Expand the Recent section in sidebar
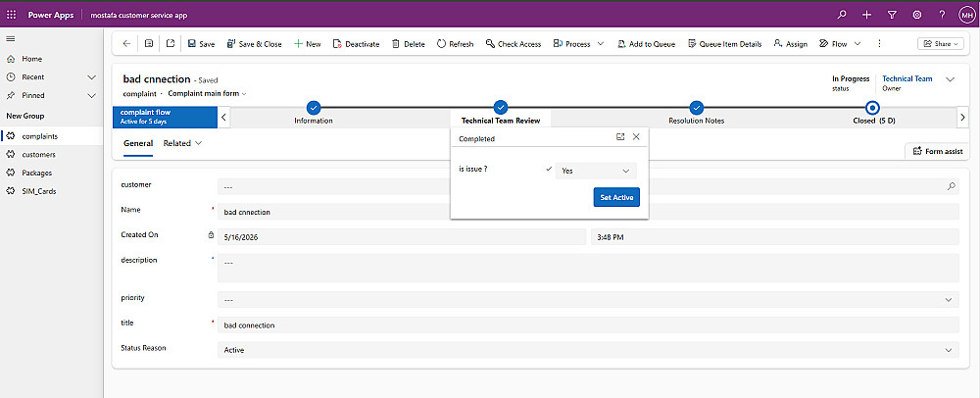Image resolution: width=980 pixels, height=398 pixels. tap(91, 77)
